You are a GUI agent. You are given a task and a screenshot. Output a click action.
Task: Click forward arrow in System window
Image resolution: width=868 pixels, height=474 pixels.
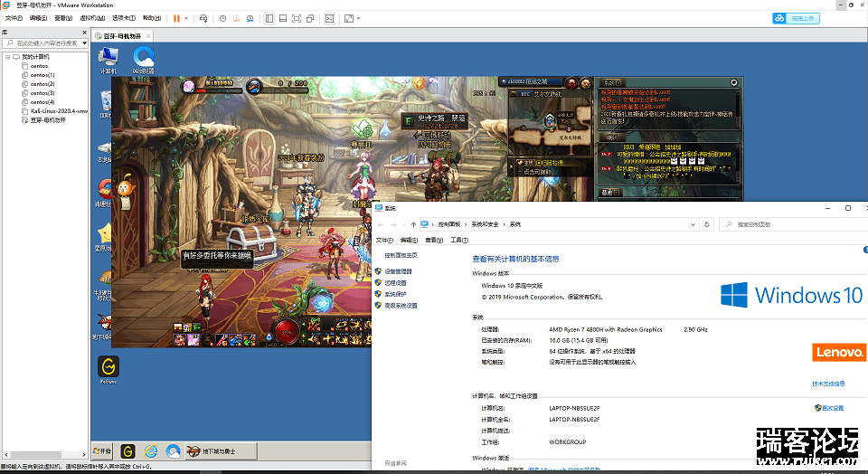coord(393,224)
